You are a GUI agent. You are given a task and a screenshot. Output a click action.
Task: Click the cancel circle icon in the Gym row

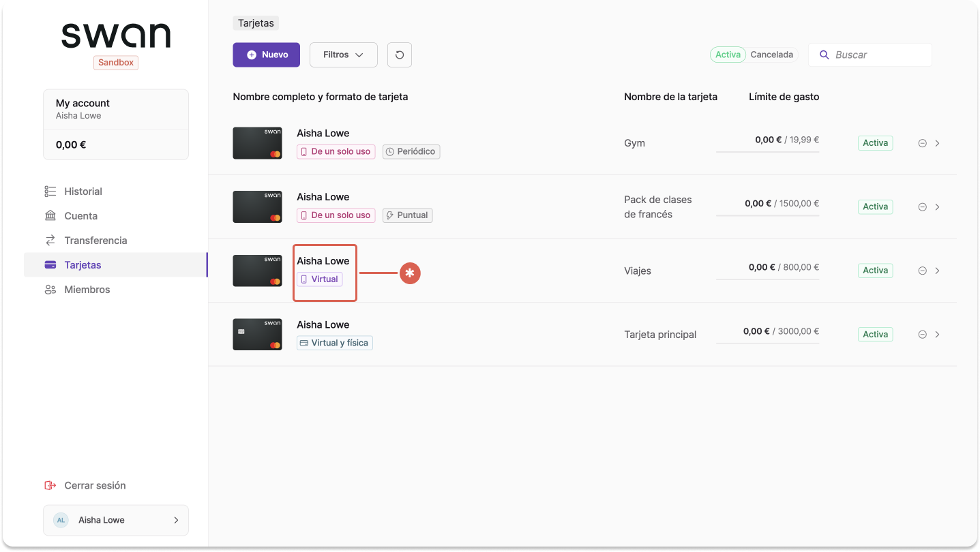coord(922,144)
